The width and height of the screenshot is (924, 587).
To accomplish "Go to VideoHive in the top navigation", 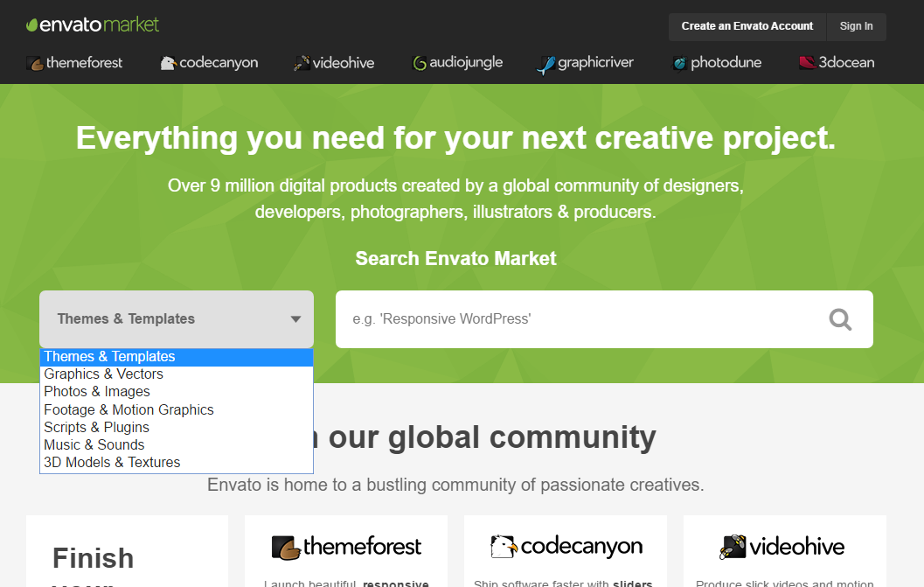I will 334,63.
